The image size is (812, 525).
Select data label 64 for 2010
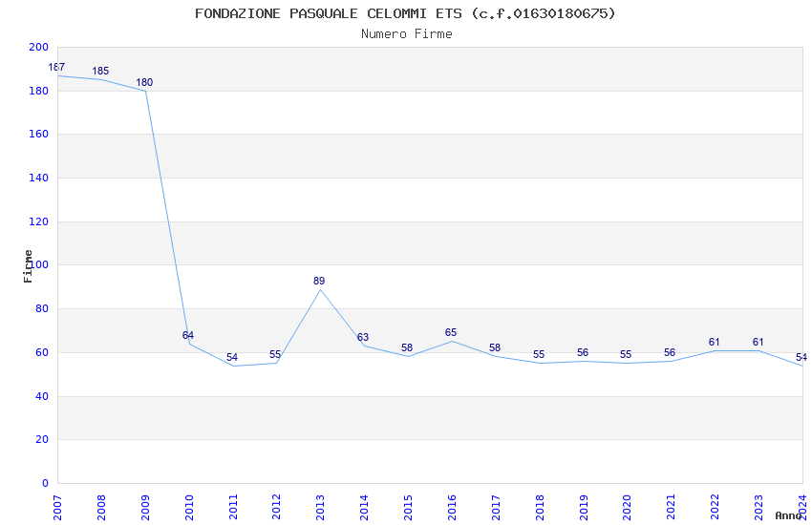pyautogui.click(x=188, y=335)
